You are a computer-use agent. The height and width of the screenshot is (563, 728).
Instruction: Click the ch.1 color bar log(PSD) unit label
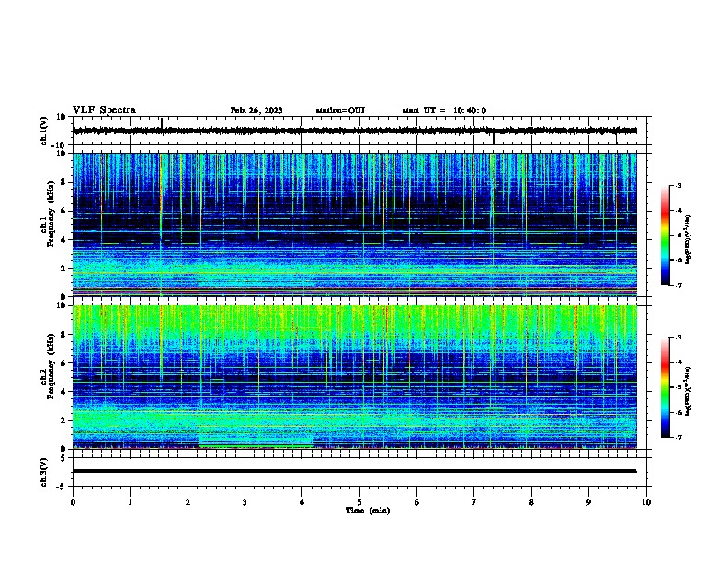point(688,240)
